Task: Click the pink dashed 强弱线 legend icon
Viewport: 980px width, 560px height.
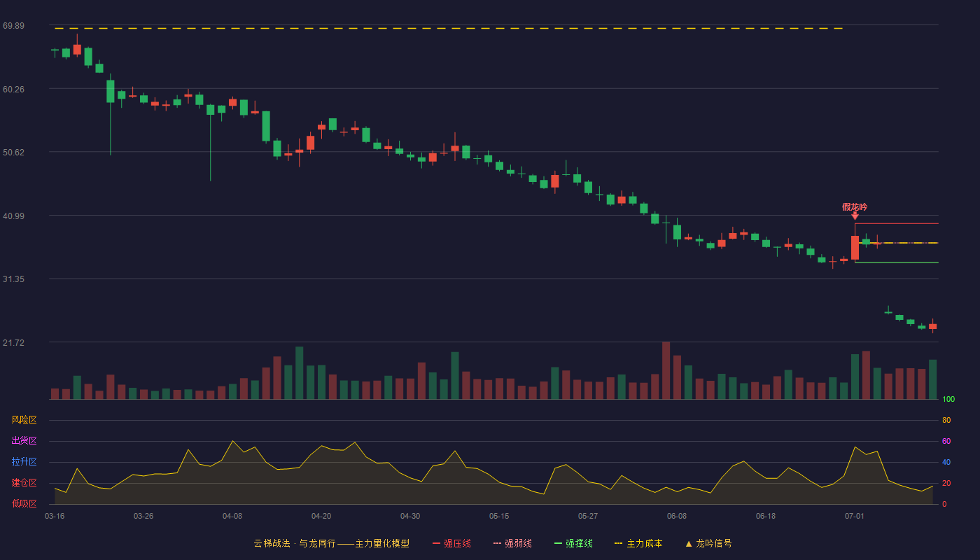Action: (497, 543)
